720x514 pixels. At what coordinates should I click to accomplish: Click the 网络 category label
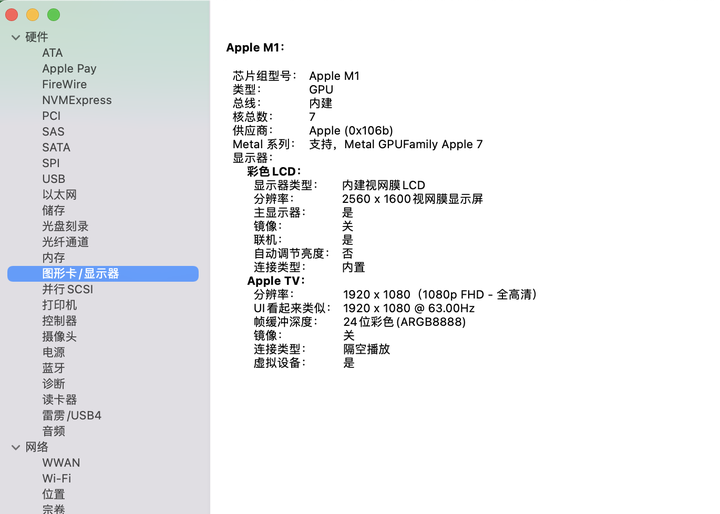tap(37, 447)
